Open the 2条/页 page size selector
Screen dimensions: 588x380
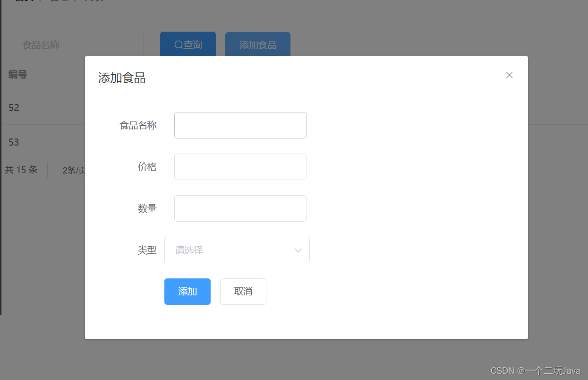pos(66,170)
